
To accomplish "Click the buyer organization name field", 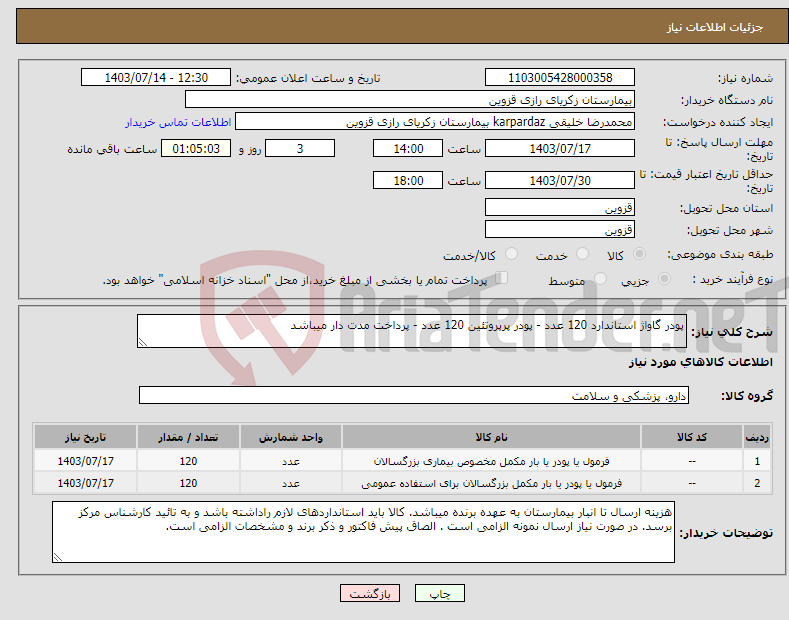I will tap(410, 99).
